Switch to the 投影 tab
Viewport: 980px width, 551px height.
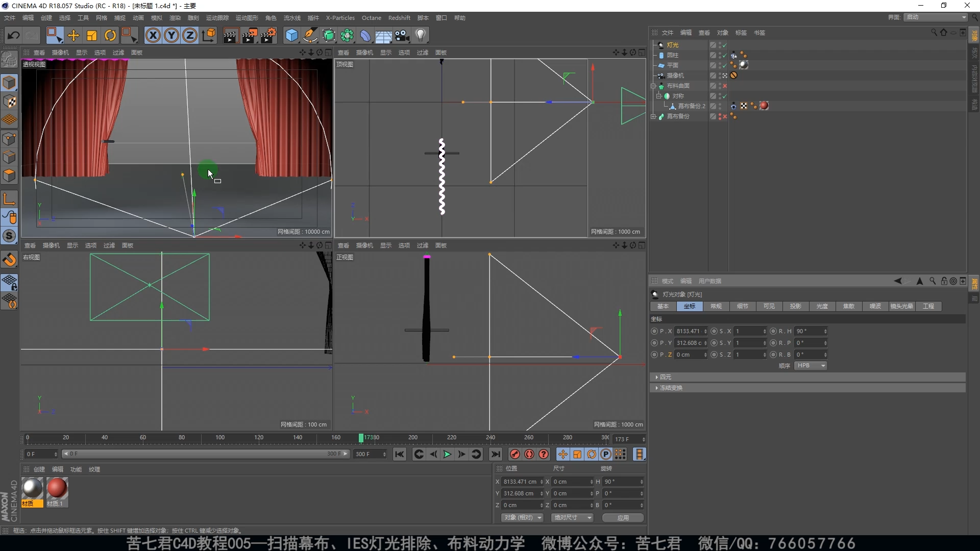[x=795, y=306]
